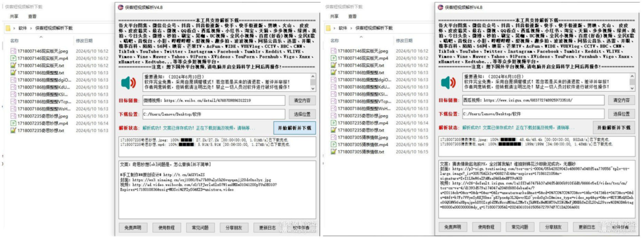Click 开始解析并下载 in the Xigua-link window
The image size is (644, 239).
pyautogui.click(x=614, y=128)
